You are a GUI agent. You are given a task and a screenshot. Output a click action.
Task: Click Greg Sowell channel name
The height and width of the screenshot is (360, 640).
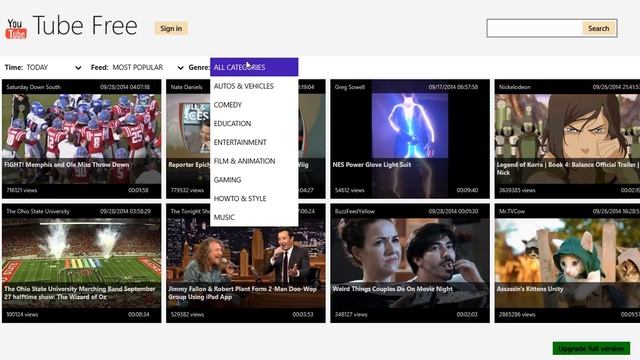pos(349,87)
